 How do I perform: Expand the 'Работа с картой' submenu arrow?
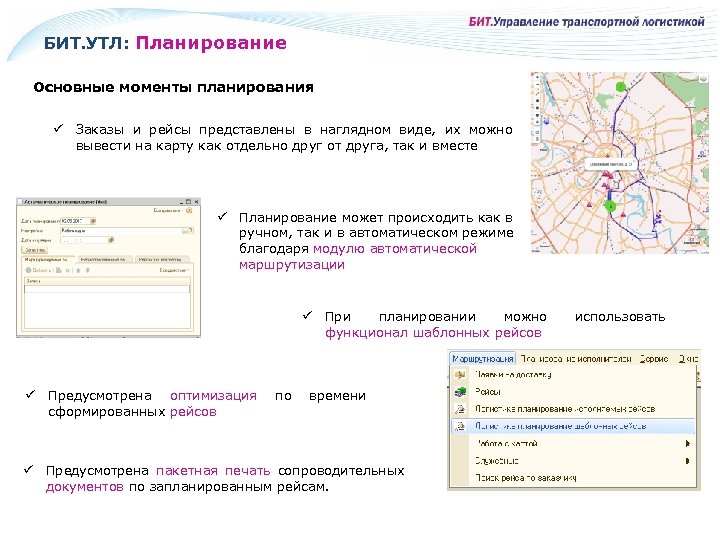click(687, 444)
